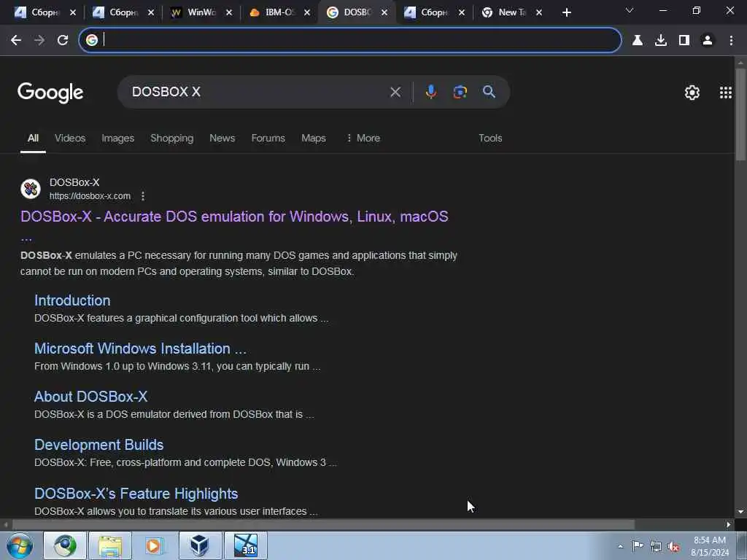Click the horizontal scrollbar thumb
The image size is (747, 560).
322,525
